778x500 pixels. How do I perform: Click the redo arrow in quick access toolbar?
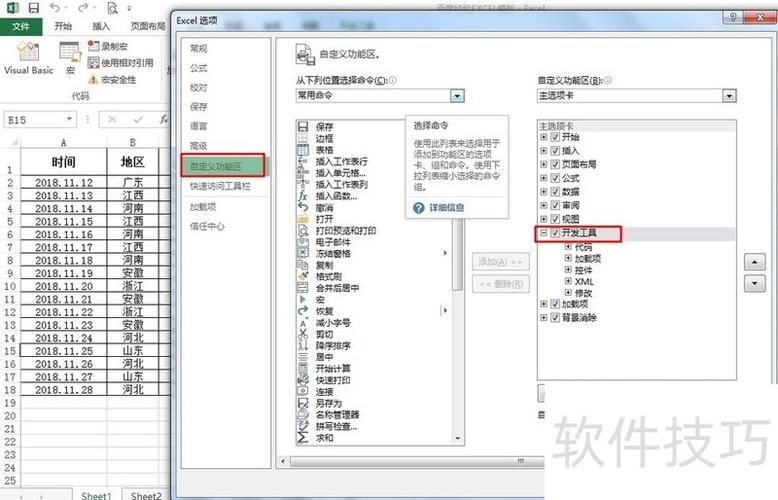tap(83, 8)
